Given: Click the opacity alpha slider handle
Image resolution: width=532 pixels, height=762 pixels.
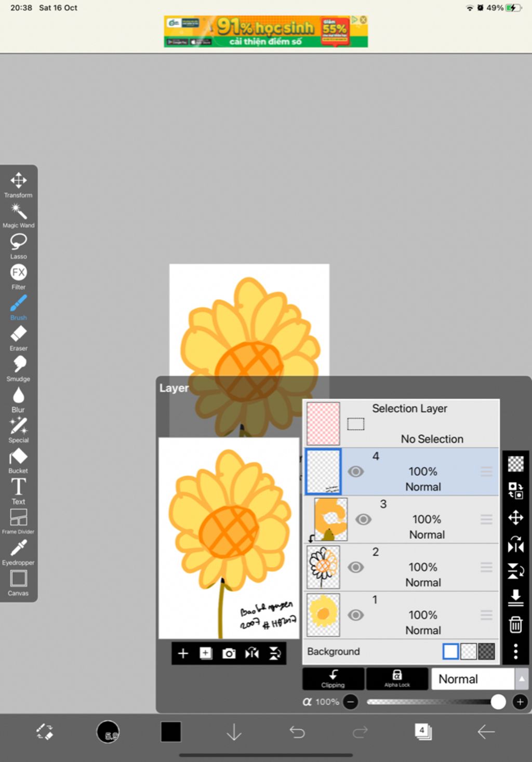Looking at the screenshot, I should (x=498, y=702).
